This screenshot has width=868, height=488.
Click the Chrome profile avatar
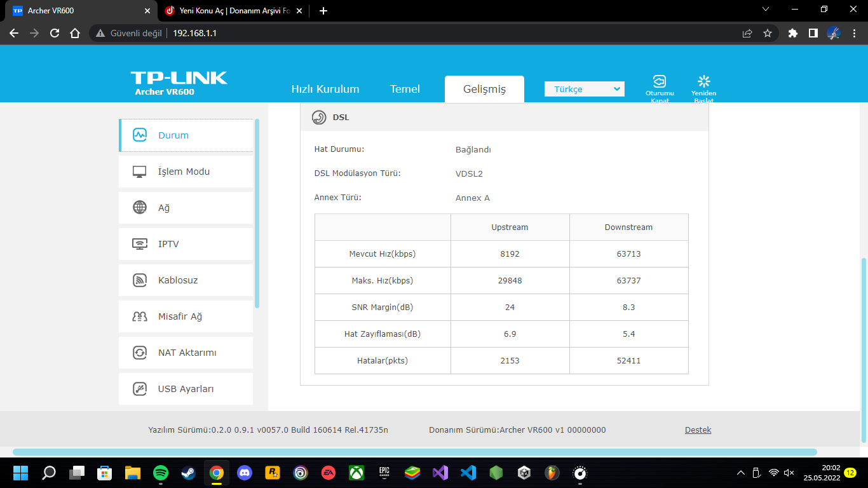click(x=834, y=33)
